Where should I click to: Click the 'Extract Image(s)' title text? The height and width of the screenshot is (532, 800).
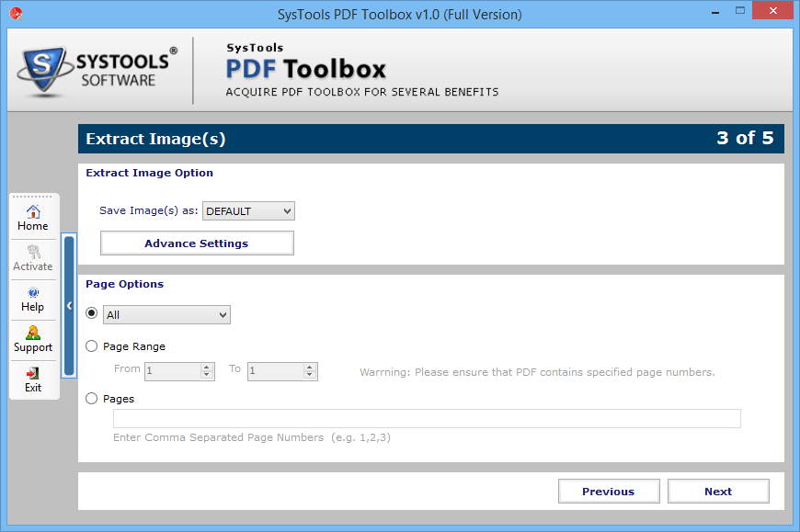coord(155,139)
